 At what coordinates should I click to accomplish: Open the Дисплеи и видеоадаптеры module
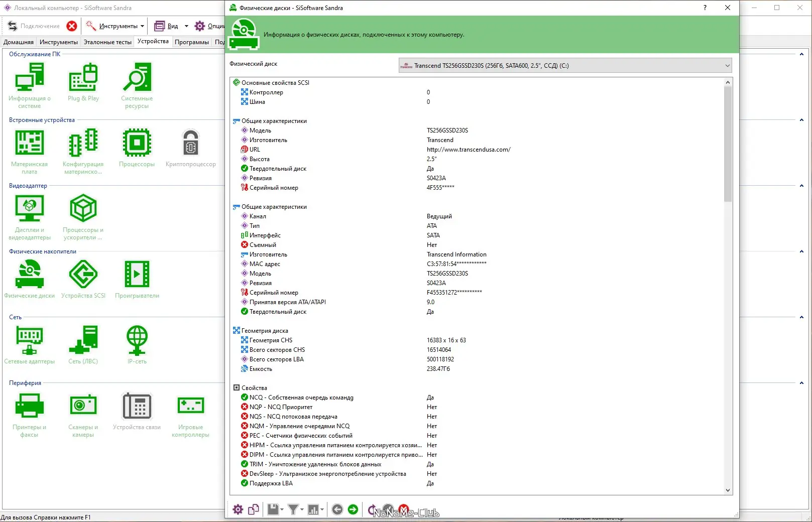30,217
